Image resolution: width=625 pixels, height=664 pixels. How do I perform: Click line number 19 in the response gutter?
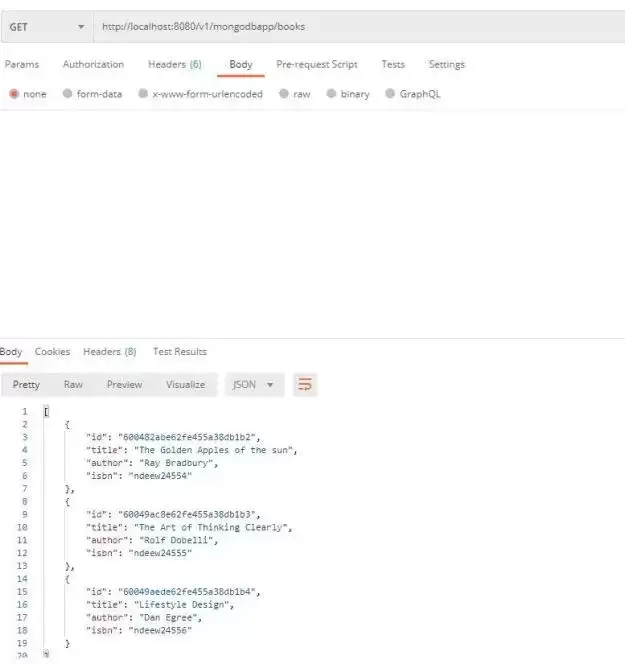click(x=22, y=643)
